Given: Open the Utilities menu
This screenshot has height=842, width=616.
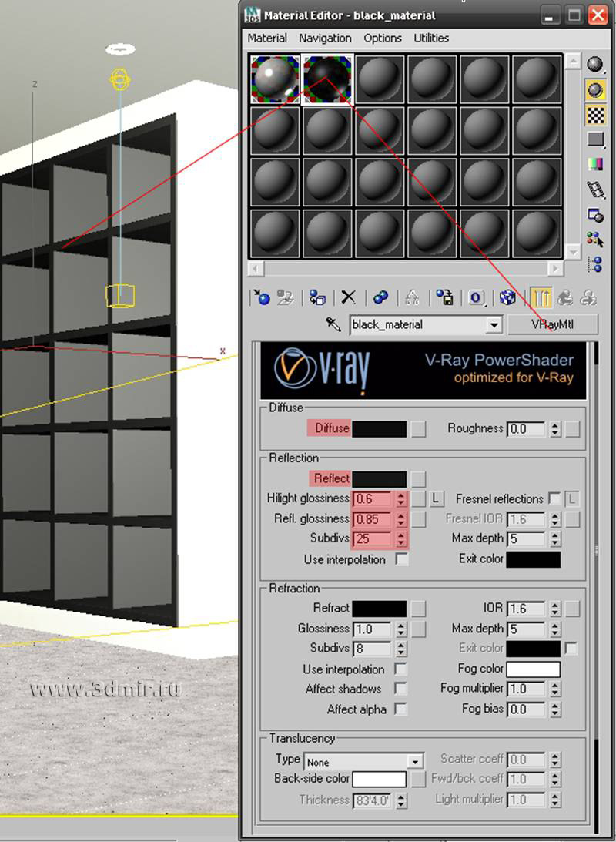Looking at the screenshot, I should (431, 38).
